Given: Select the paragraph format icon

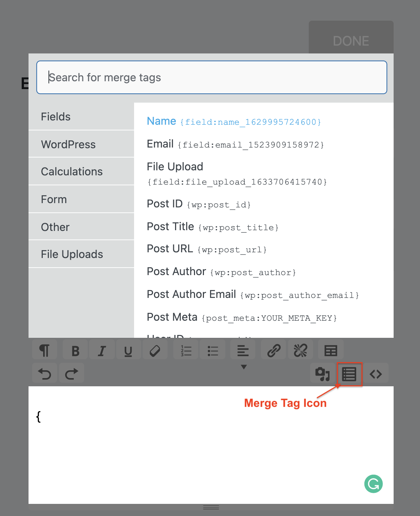Looking at the screenshot, I should pos(44,350).
